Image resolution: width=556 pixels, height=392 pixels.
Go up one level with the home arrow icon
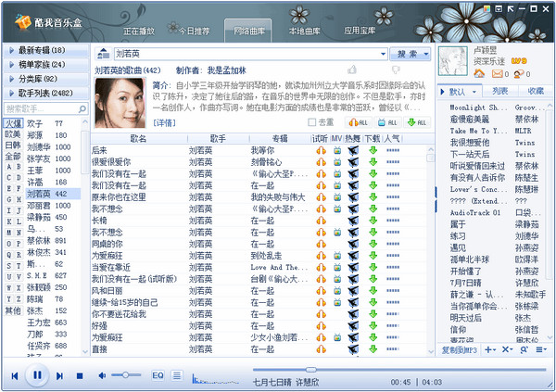click(x=103, y=54)
